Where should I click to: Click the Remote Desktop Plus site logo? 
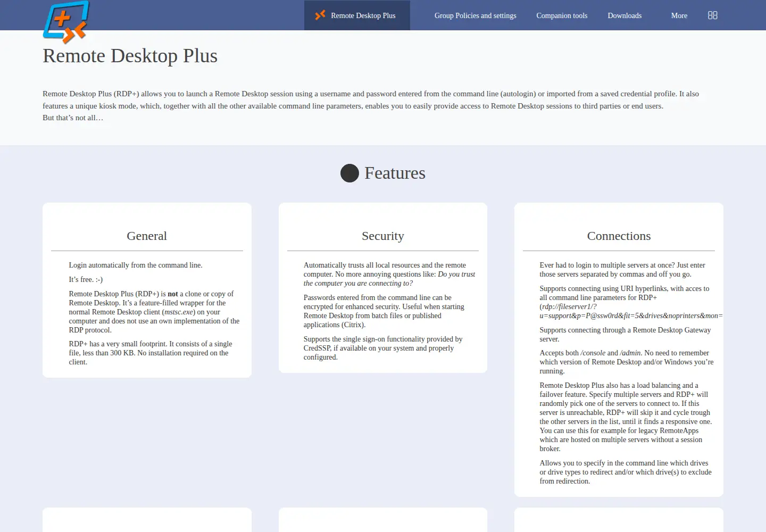click(x=66, y=22)
